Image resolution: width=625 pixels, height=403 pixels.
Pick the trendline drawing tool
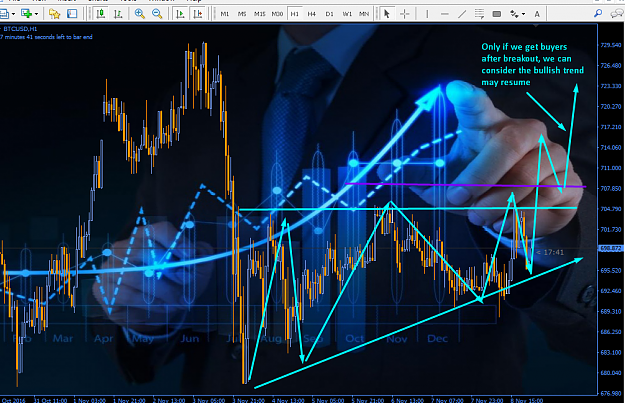click(x=462, y=14)
